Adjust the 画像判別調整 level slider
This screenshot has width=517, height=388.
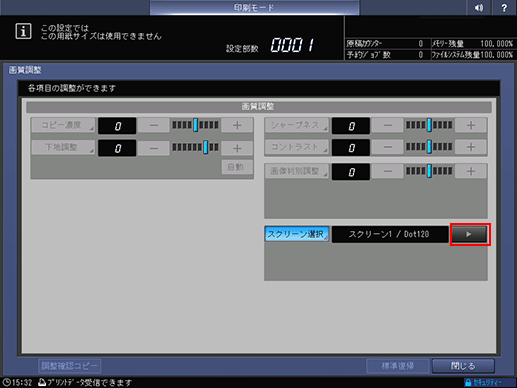[429, 171]
